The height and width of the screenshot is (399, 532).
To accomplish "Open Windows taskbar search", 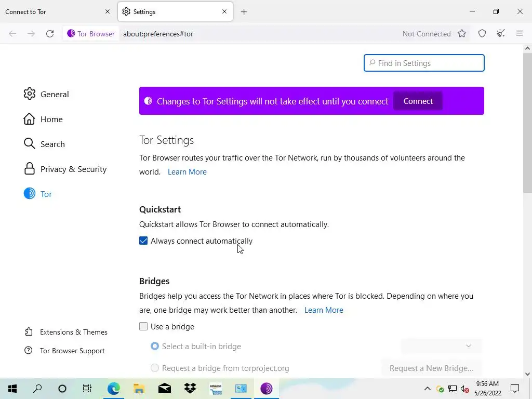I will (x=37, y=389).
